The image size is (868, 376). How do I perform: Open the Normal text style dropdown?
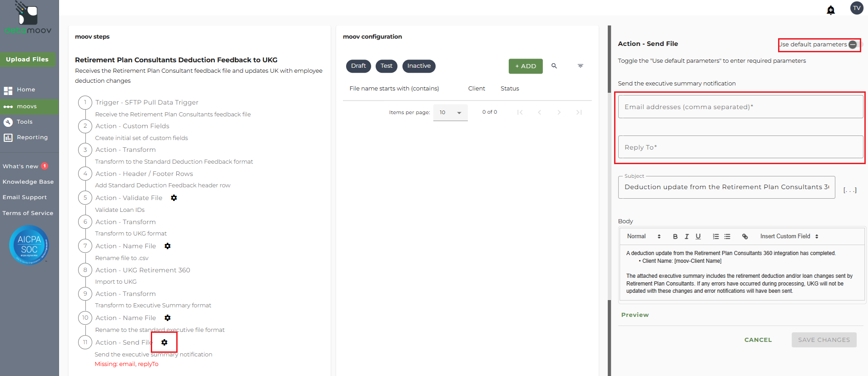(x=644, y=236)
